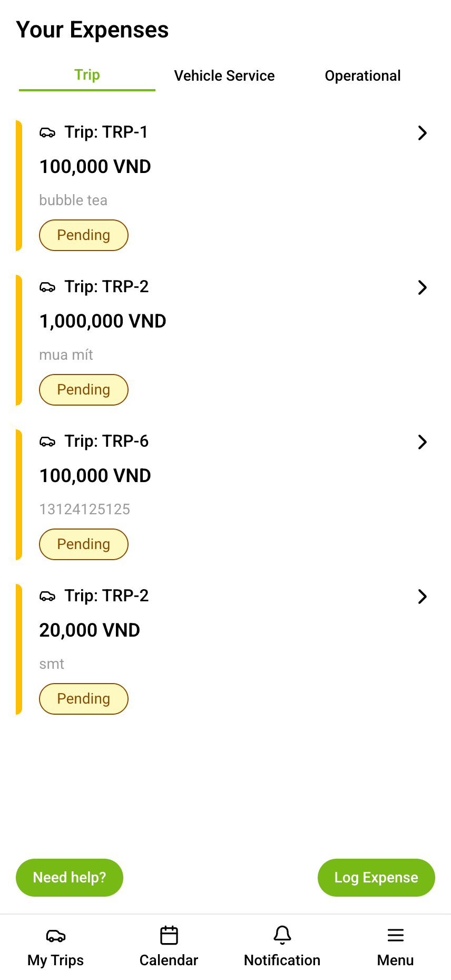451x980 pixels.
Task: Click Pending status badge on bubble tea expense
Action: (x=84, y=235)
